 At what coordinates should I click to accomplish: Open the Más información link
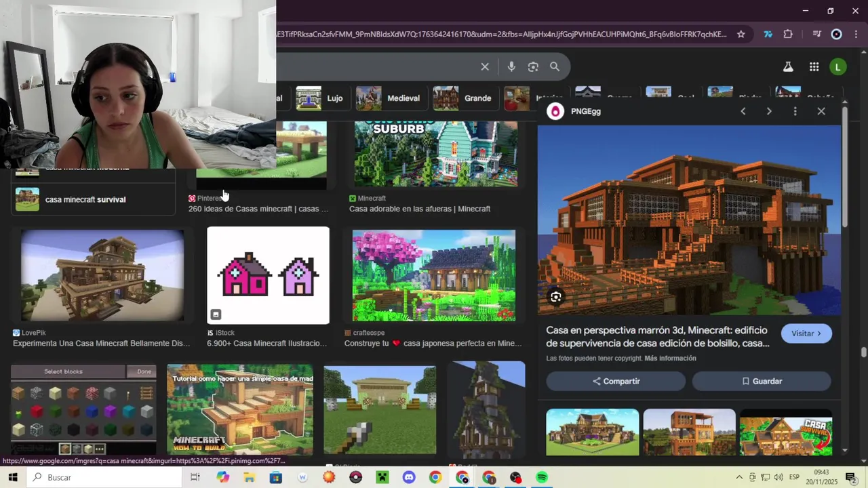670,358
